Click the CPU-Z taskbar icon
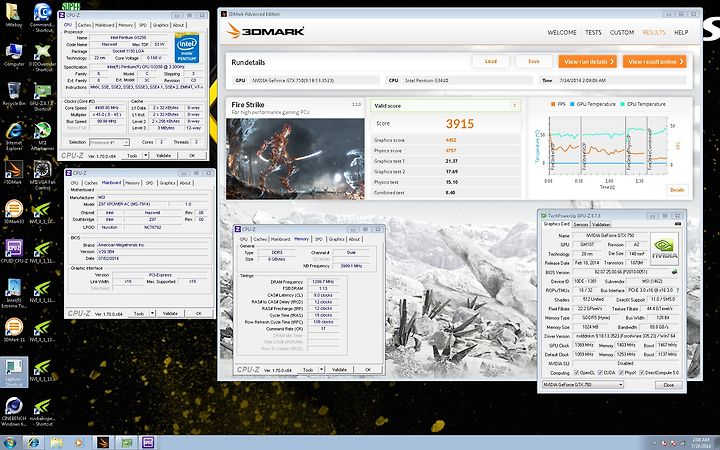Screen dimensions: 720x450 click(x=148, y=443)
